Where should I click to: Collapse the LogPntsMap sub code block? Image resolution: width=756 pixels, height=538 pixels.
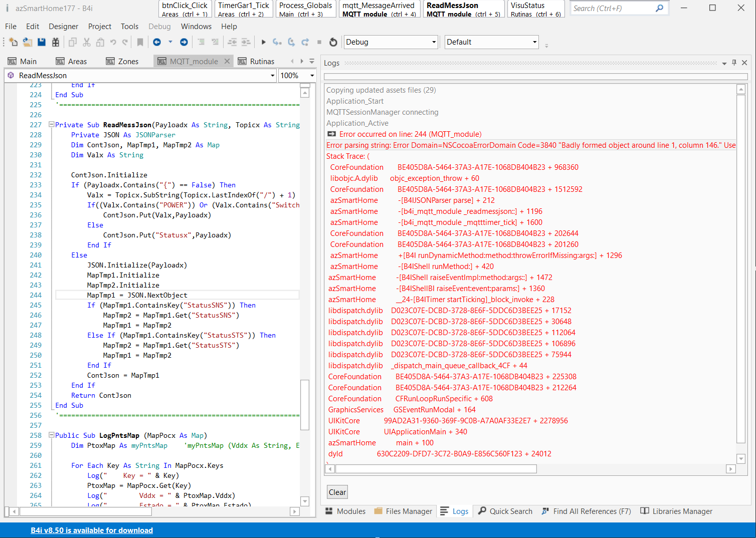pyautogui.click(x=51, y=435)
